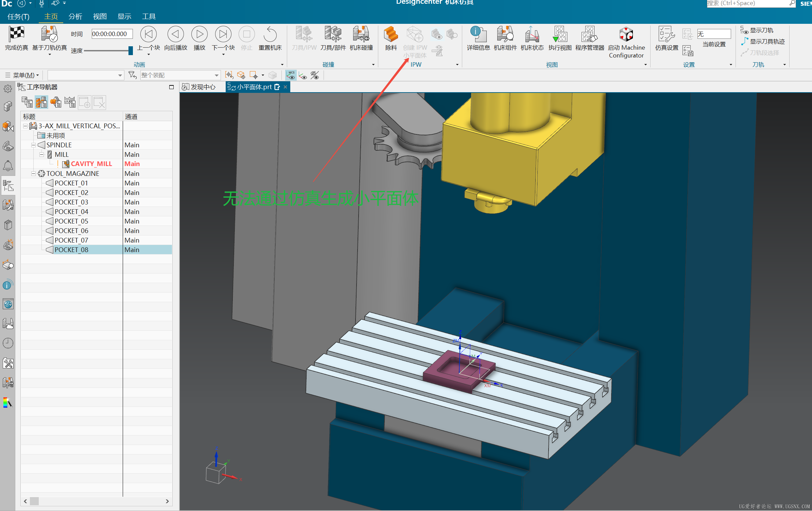Expand the 碰撞 group options arrow

(373, 65)
